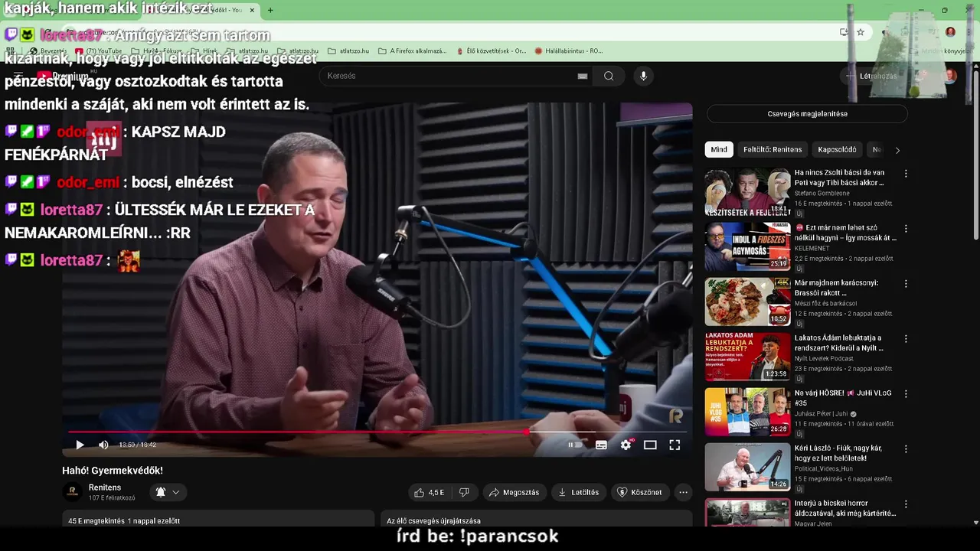Seek on the red video progress bar

pos(377,432)
